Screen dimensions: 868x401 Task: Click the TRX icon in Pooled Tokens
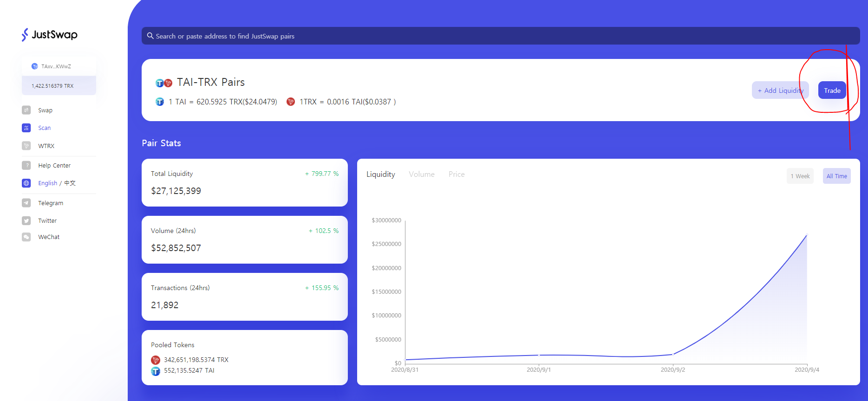(x=156, y=360)
